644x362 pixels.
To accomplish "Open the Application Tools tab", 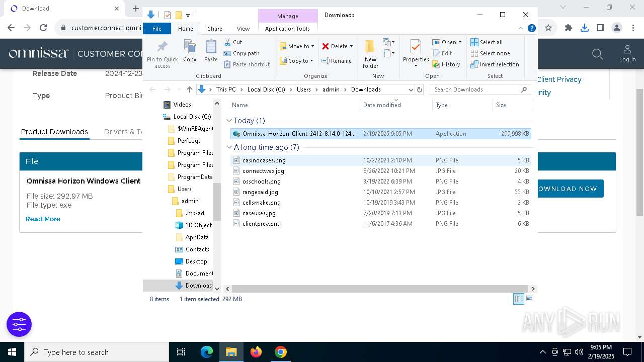I will [287, 29].
